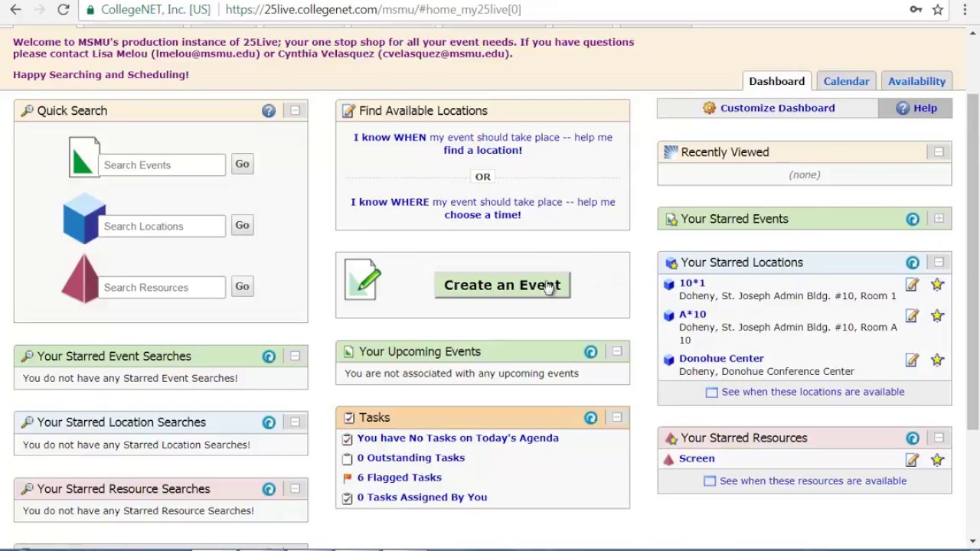Edit icon for 10*1 location
The height and width of the screenshot is (551, 980).
[912, 285]
